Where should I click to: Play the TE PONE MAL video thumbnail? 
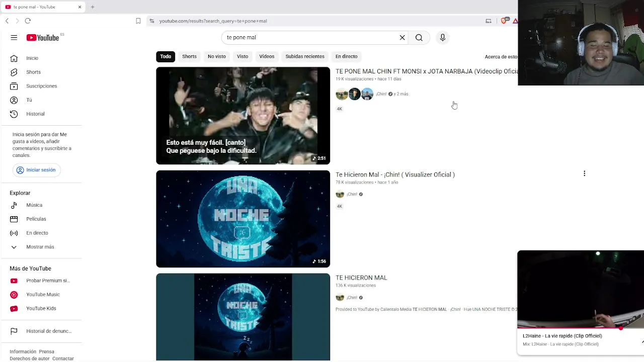coord(243,116)
